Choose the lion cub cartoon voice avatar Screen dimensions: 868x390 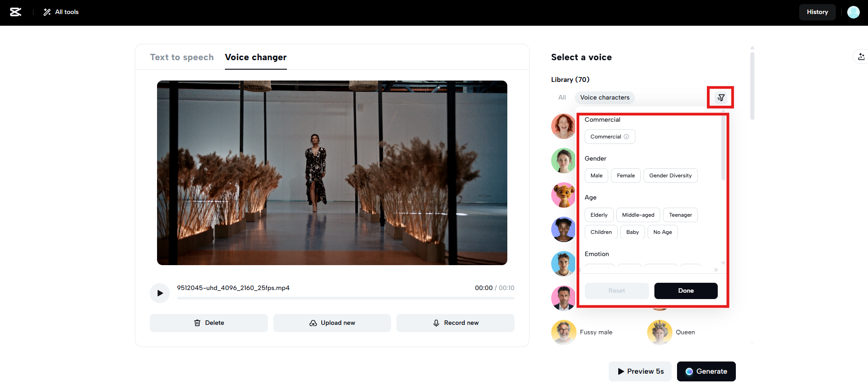pyautogui.click(x=563, y=195)
